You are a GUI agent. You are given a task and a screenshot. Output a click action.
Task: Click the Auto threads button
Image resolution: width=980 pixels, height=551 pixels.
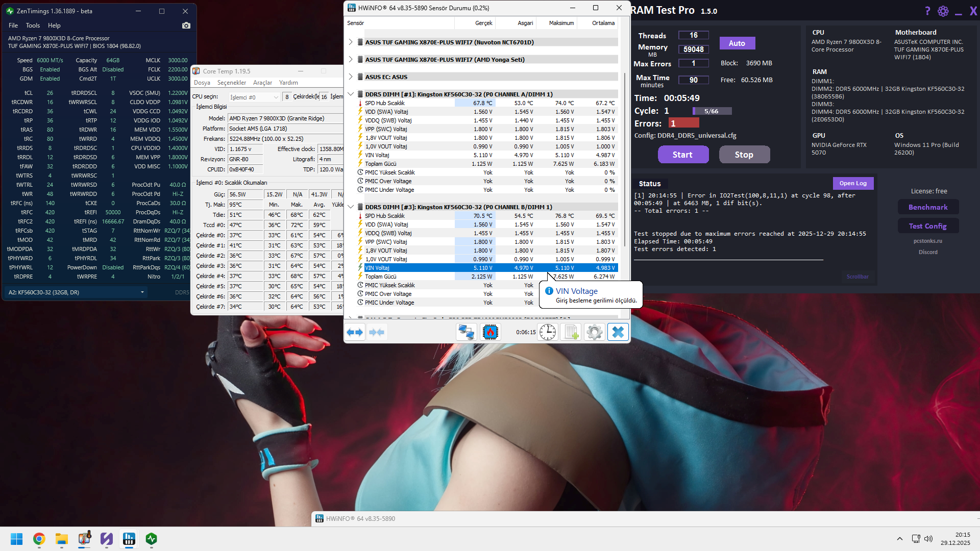[737, 43]
